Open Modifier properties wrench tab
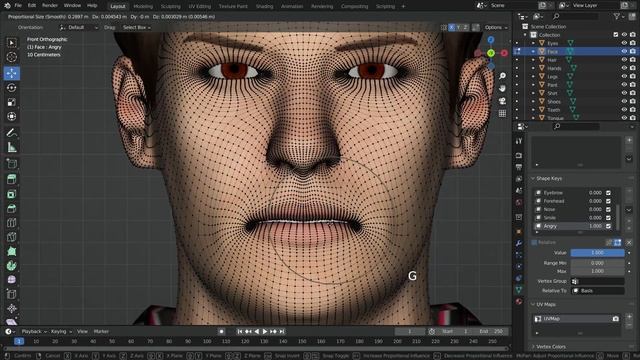Viewport: 640px width, 360px height. (519, 243)
